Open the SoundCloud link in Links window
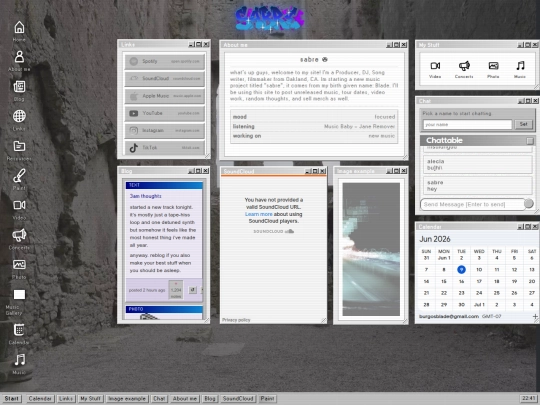This screenshot has height=405, width=540. [165, 79]
